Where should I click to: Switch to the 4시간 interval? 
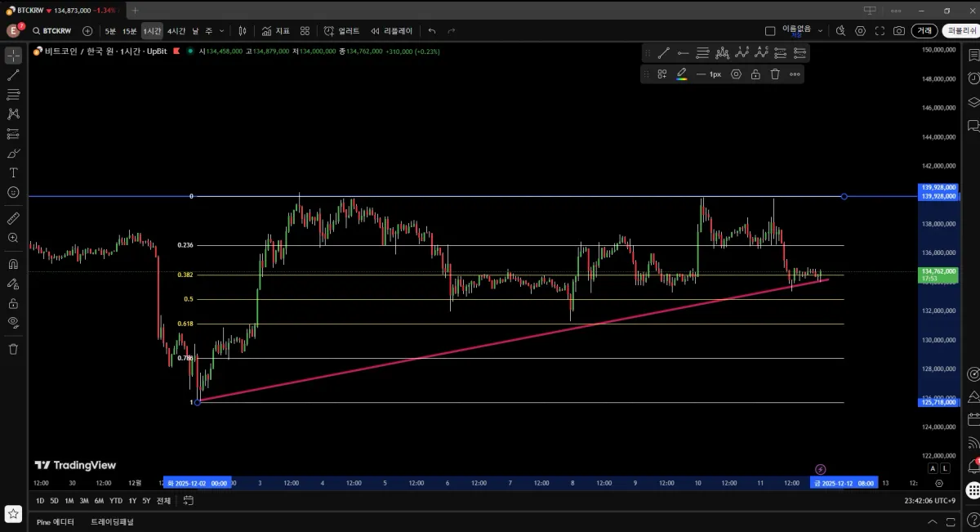[x=176, y=31]
